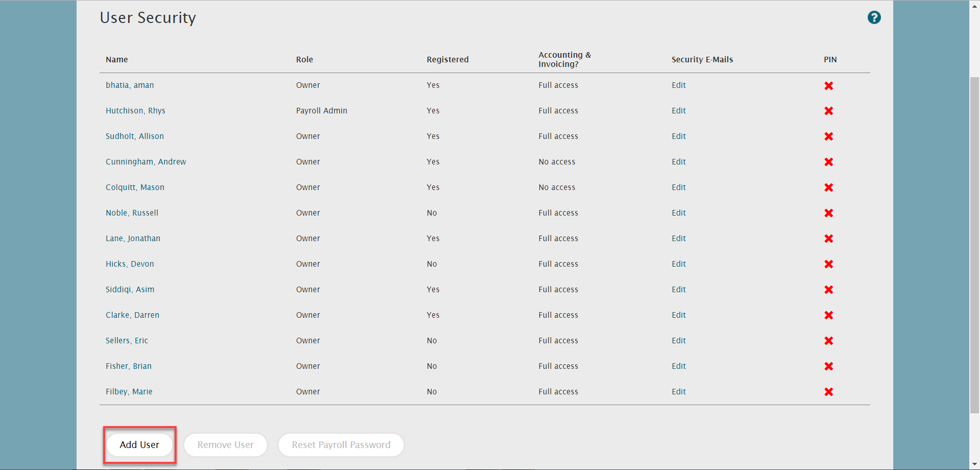Click the PIN red X for Filbey, Marie
This screenshot has height=470, width=980.
pyautogui.click(x=828, y=392)
